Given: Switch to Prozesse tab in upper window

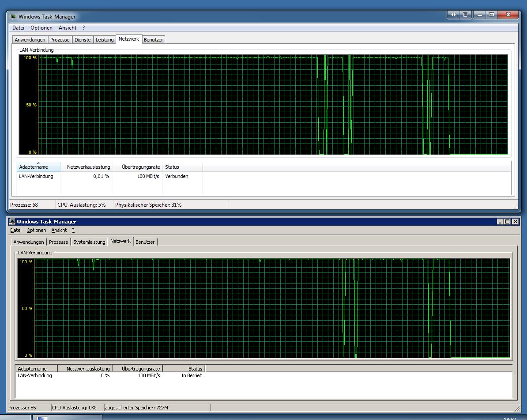Looking at the screenshot, I should 60,40.
